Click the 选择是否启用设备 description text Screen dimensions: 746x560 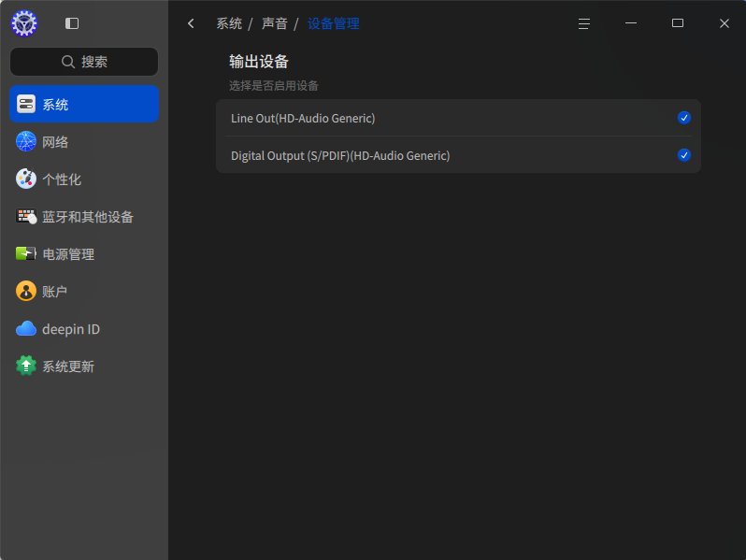(x=274, y=86)
